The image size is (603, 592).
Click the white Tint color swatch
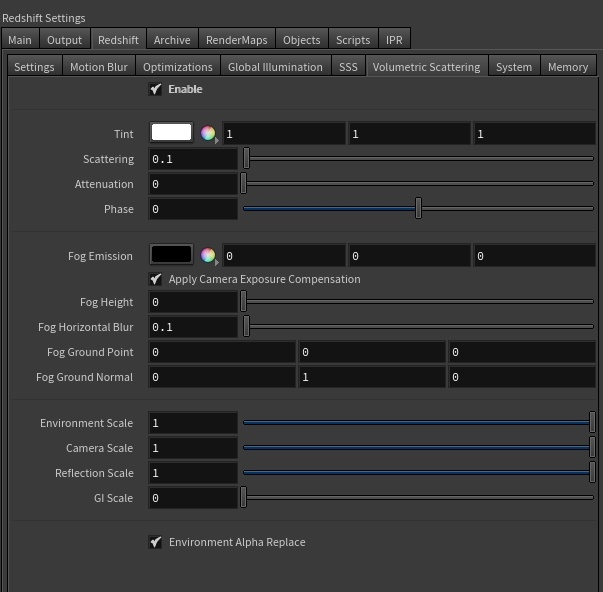(x=172, y=133)
